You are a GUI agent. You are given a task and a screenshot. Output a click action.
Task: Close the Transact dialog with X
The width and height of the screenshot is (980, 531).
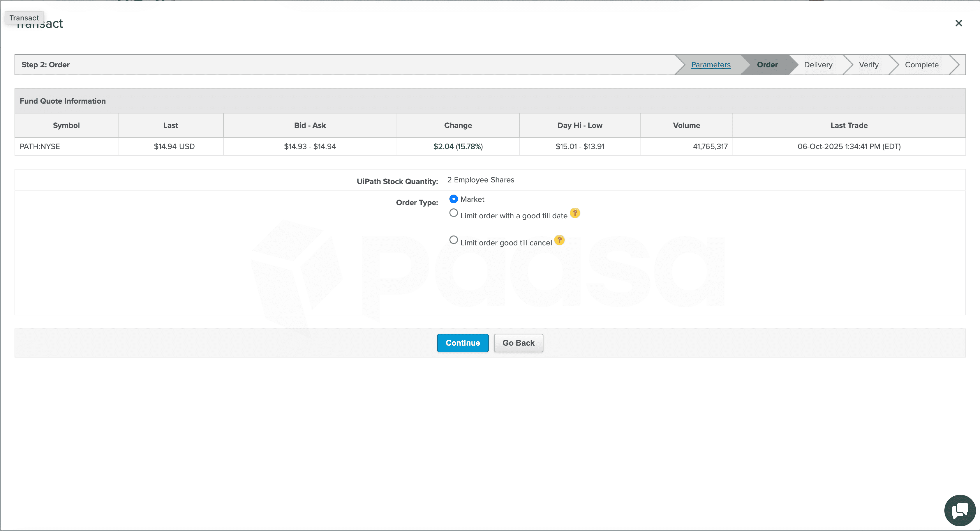pos(958,23)
